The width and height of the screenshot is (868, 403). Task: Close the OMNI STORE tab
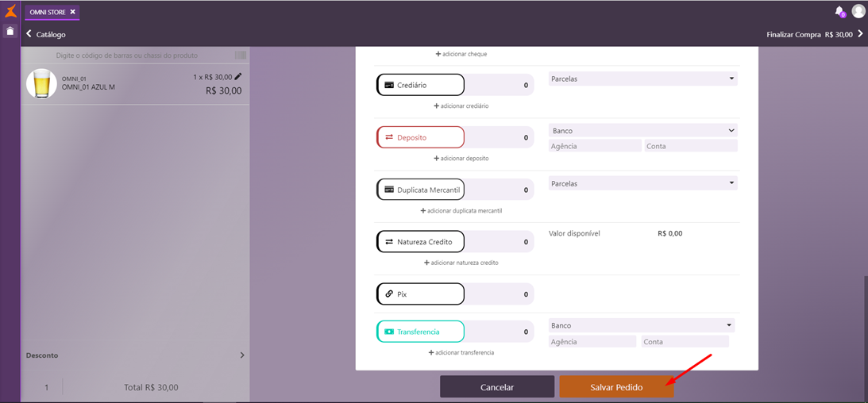[x=72, y=12]
